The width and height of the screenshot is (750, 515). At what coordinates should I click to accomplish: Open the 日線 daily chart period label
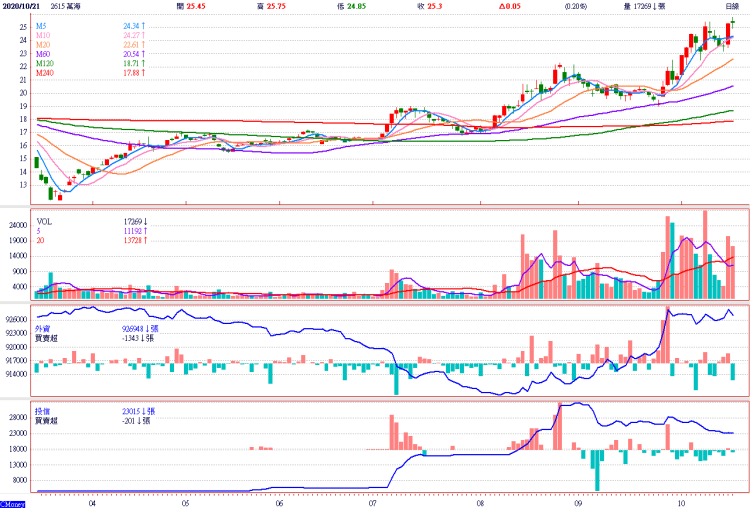(x=732, y=6)
